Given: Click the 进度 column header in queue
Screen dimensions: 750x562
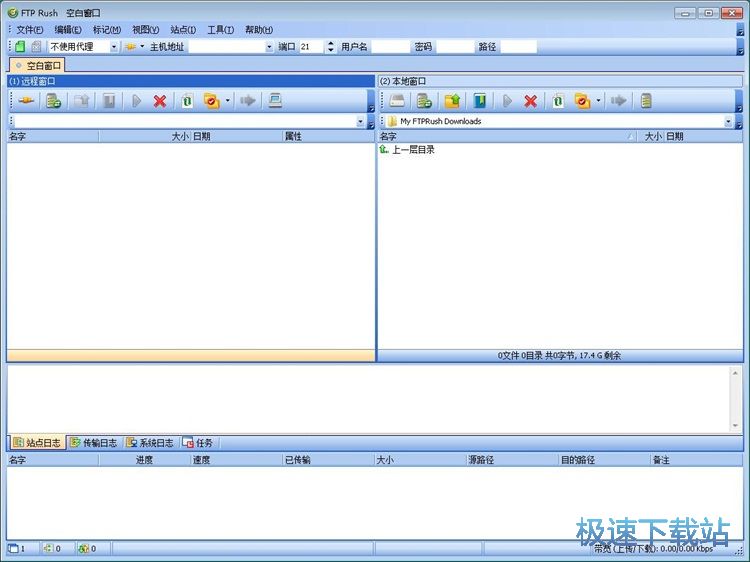Looking at the screenshot, I should pyautogui.click(x=144, y=460).
